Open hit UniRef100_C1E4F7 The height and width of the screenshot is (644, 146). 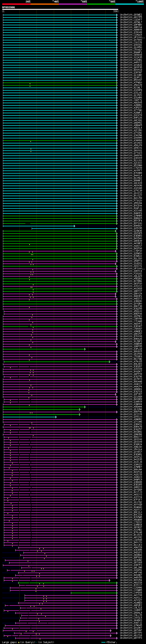pos(131,20)
